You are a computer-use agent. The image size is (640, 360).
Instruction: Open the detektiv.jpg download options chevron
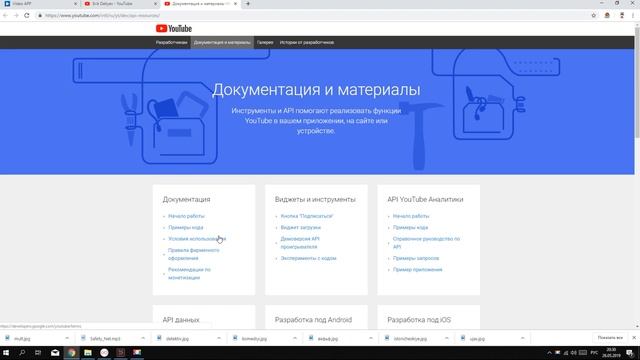pos(219,338)
